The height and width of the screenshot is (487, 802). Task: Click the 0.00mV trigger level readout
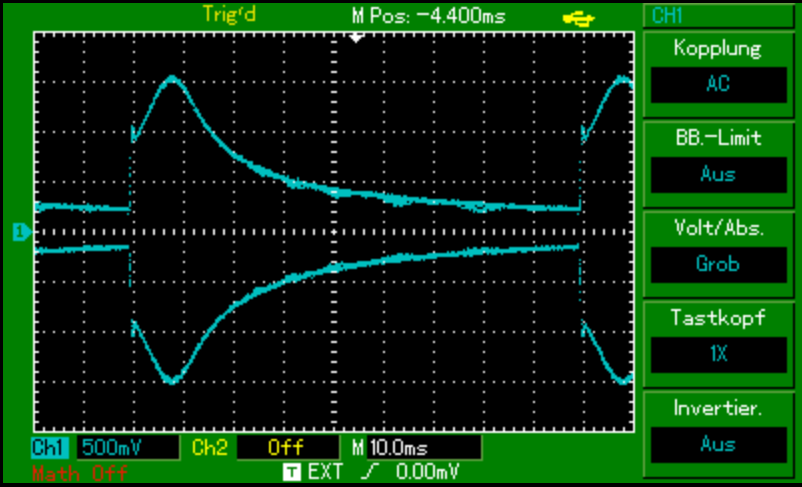coord(427,469)
